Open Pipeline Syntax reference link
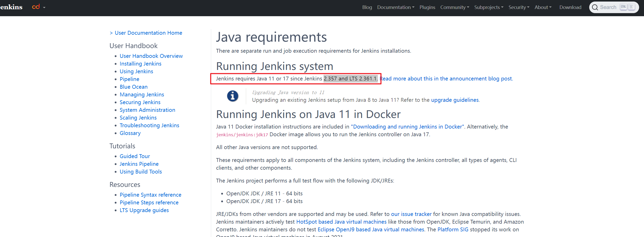The height and width of the screenshot is (237, 644). click(150, 195)
